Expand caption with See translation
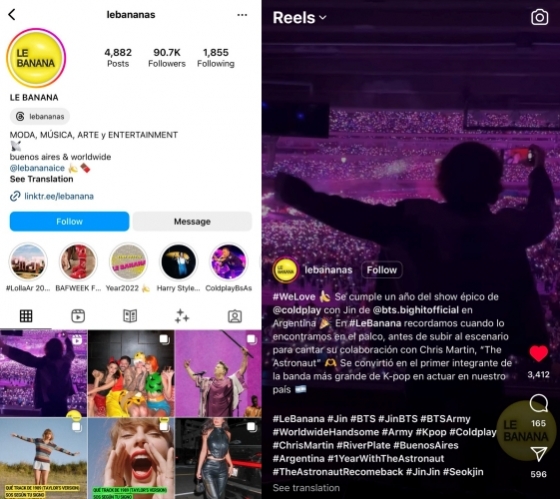Viewport: 560px width, 499px height. point(306,488)
